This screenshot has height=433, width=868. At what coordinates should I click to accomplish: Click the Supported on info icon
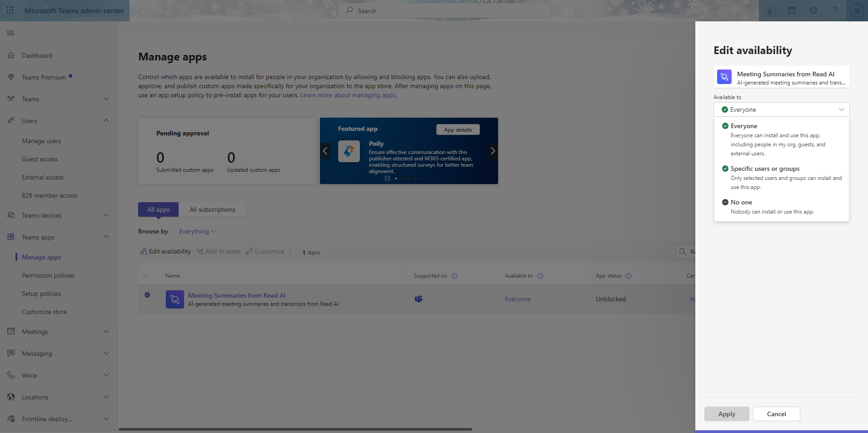(x=454, y=276)
